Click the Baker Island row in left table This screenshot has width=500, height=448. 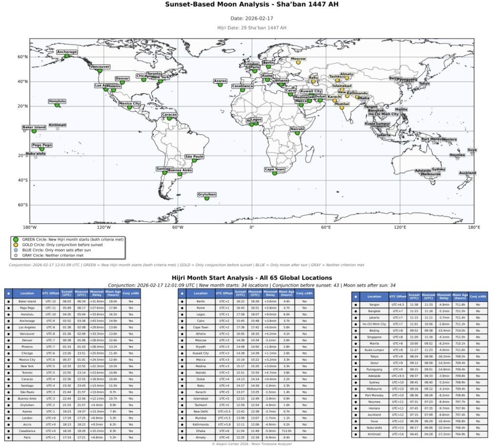(x=27, y=302)
